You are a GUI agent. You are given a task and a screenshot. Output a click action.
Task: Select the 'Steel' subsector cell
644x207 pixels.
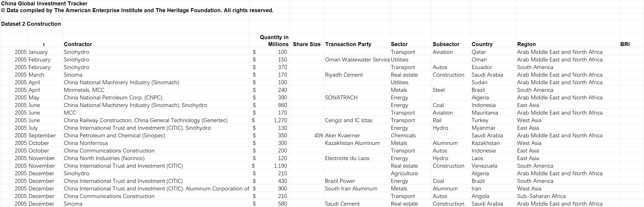pyautogui.click(x=439, y=90)
